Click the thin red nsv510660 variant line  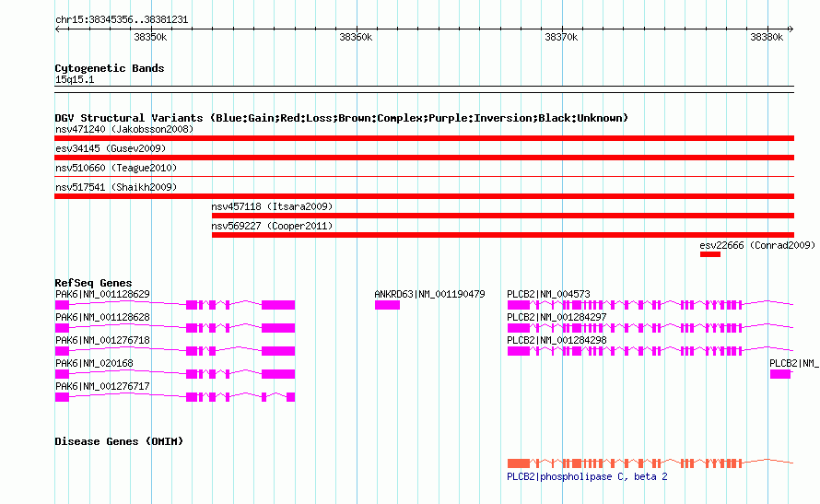click(424, 177)
